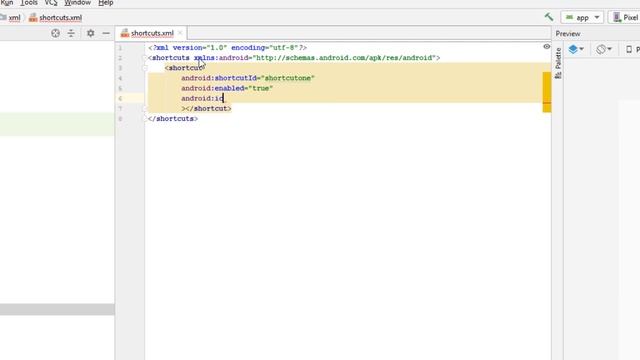Click the gutter number for line 4
Image resolution: width=640 pixels, height=360 pixels.
point(120,78)
